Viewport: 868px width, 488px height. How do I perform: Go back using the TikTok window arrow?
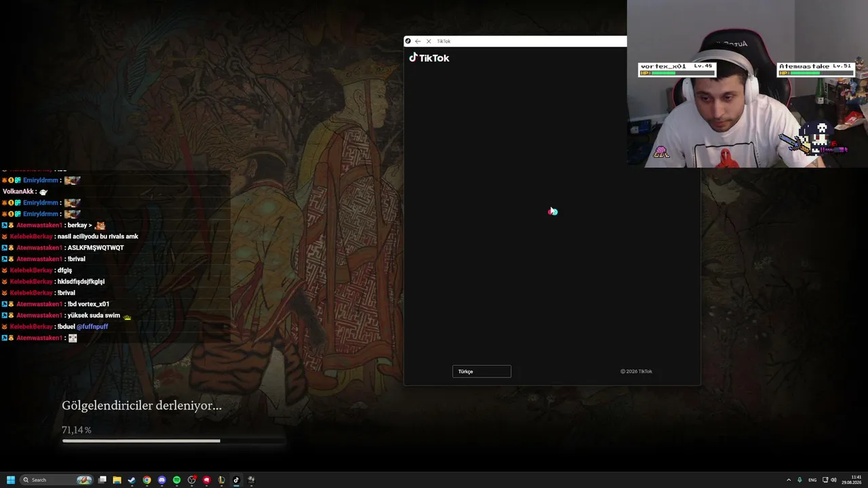coord(418,41)
